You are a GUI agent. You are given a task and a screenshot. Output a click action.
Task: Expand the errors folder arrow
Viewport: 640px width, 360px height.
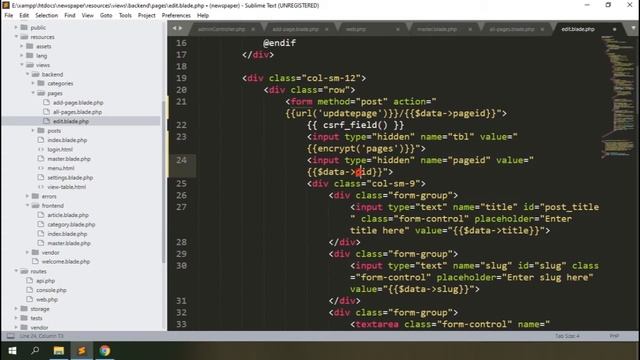[27, 196]
